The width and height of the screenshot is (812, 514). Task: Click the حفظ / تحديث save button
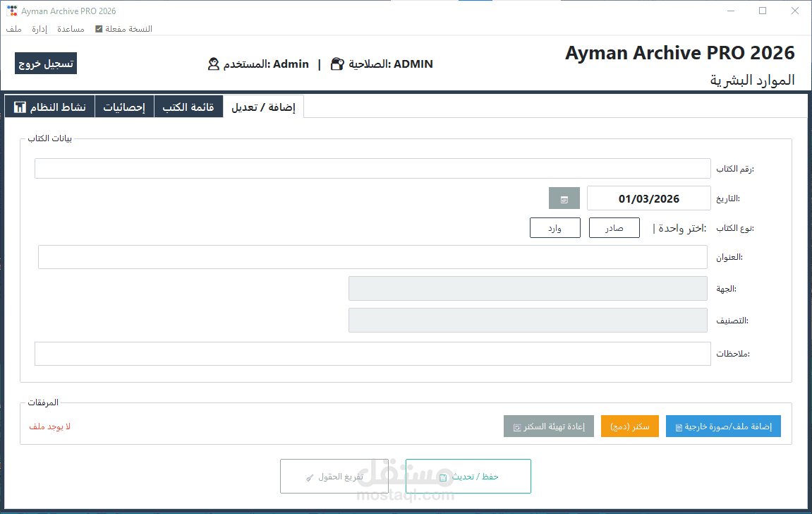468,476
